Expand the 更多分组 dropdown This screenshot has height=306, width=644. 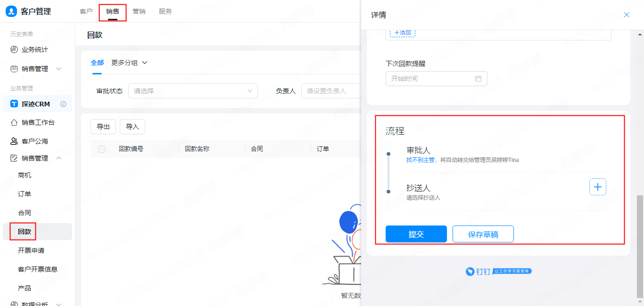(x=129, y=63)
